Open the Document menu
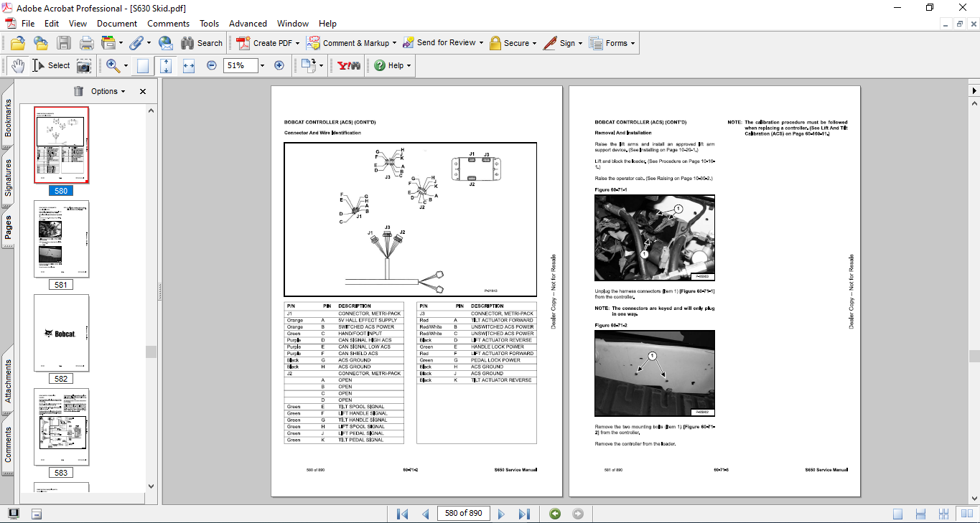Viewport: 980px width, 523px height. (x=117, y=24)
